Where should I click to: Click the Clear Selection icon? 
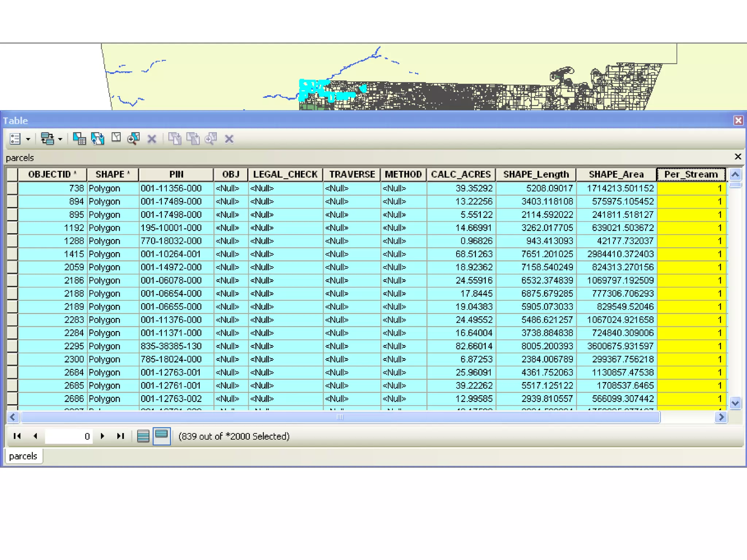pyautogui.click(x=116, y=138)
